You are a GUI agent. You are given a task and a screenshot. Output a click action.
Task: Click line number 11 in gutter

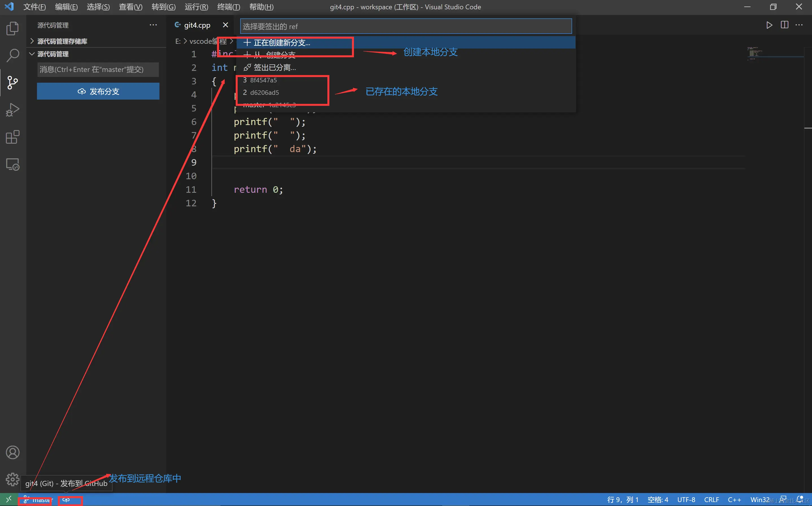191,190
